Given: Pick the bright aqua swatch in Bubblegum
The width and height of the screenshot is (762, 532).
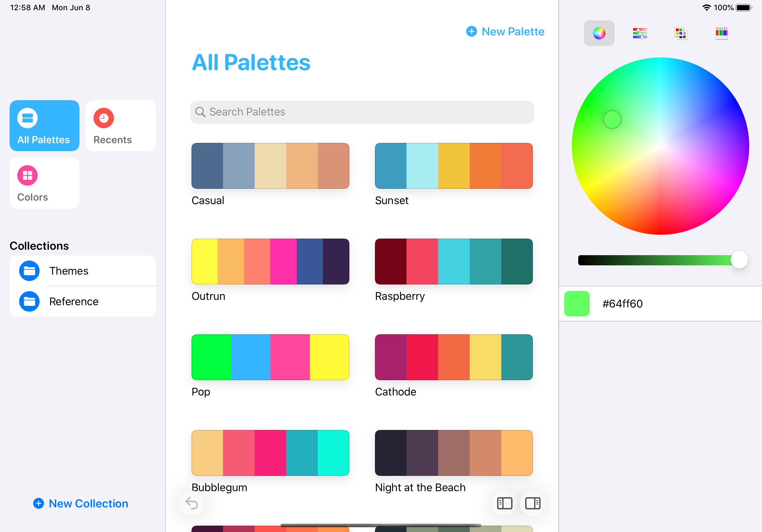Looking at the screenshot, I should [x=333, y=453].
